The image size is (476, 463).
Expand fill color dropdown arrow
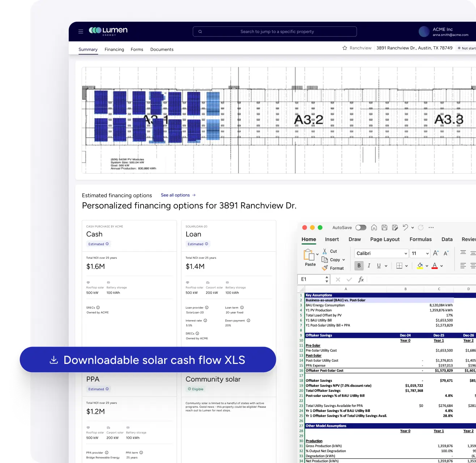(x=427, y=266)
